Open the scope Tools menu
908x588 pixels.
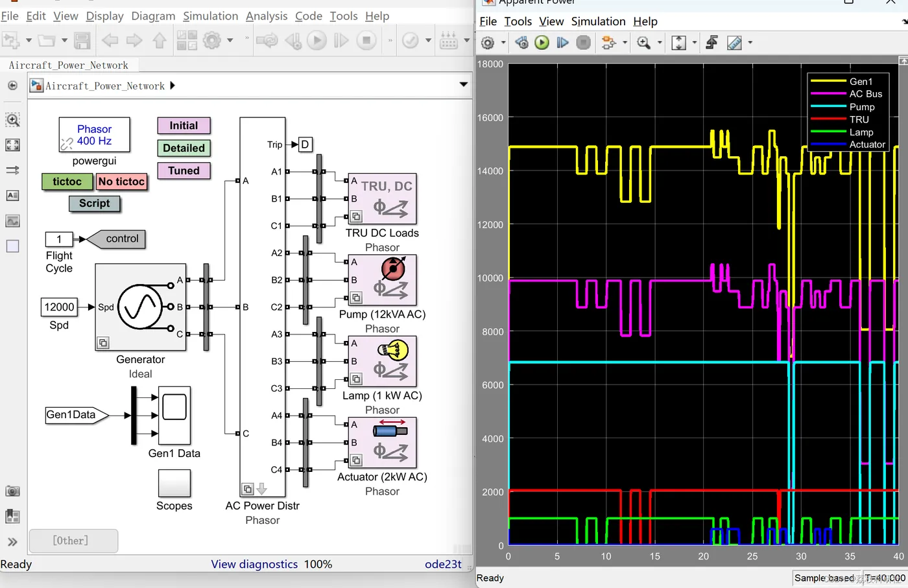coord(518,21)
